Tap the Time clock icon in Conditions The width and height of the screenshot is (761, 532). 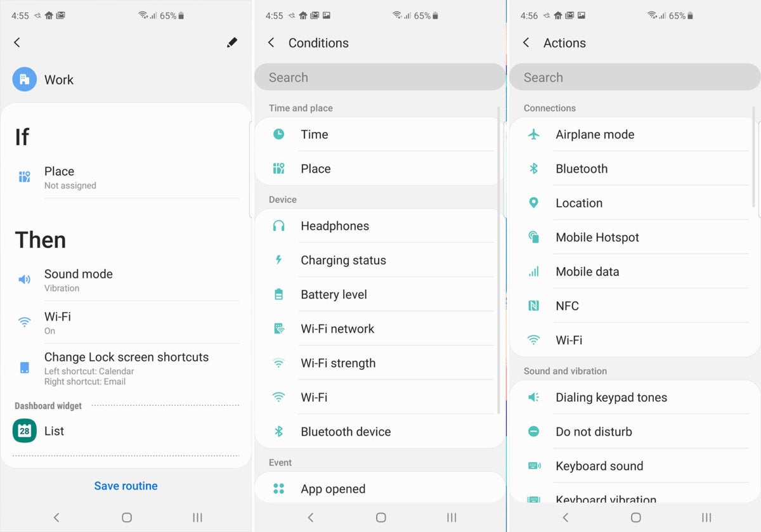(x=278, y=134)
